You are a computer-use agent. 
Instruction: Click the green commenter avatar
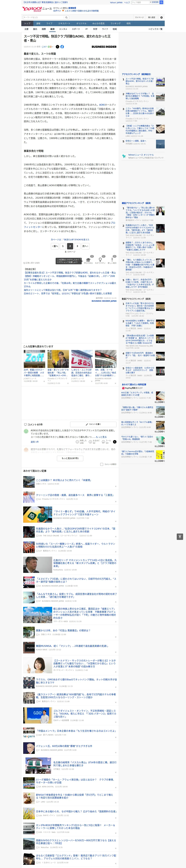26,431
